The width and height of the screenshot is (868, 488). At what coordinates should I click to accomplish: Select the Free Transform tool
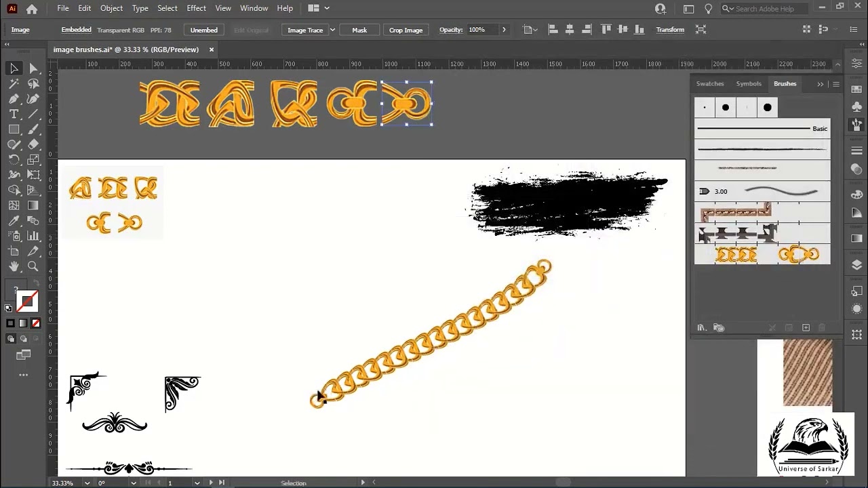33,175
